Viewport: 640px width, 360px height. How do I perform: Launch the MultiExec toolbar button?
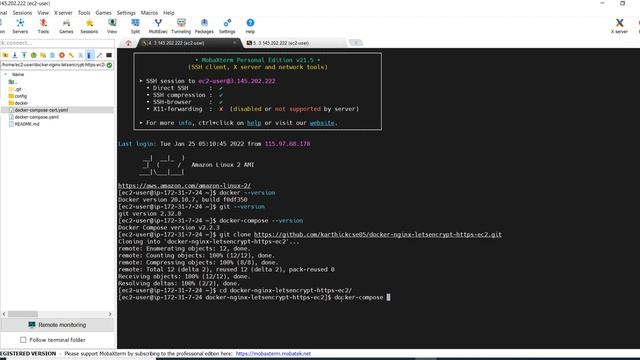coord(158,26)
